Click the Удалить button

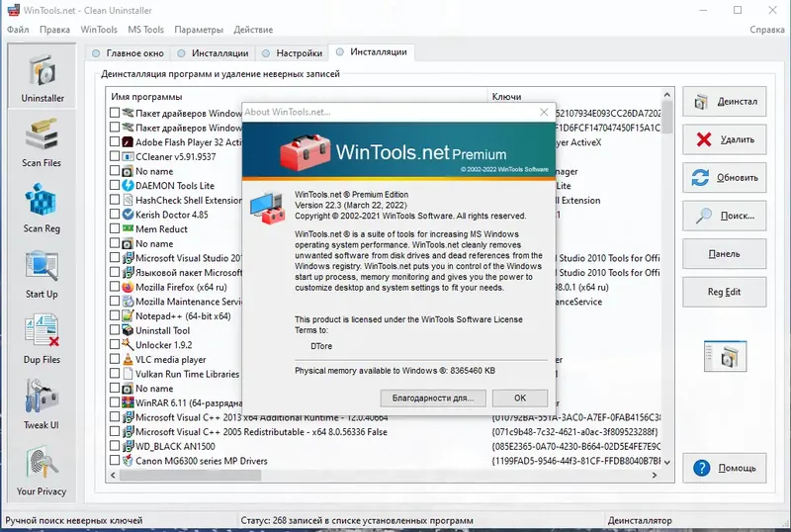[725, 139]
